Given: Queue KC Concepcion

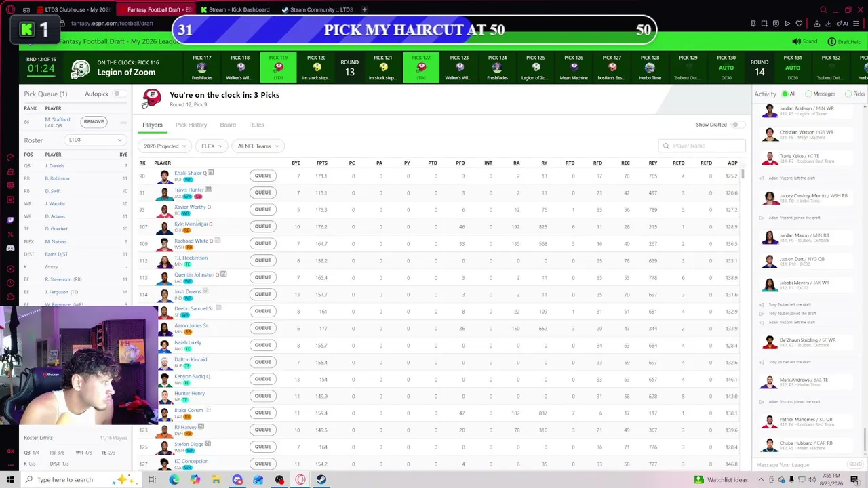Looking at the screenshot, I should pyautogui.click(x=263, y=464).
